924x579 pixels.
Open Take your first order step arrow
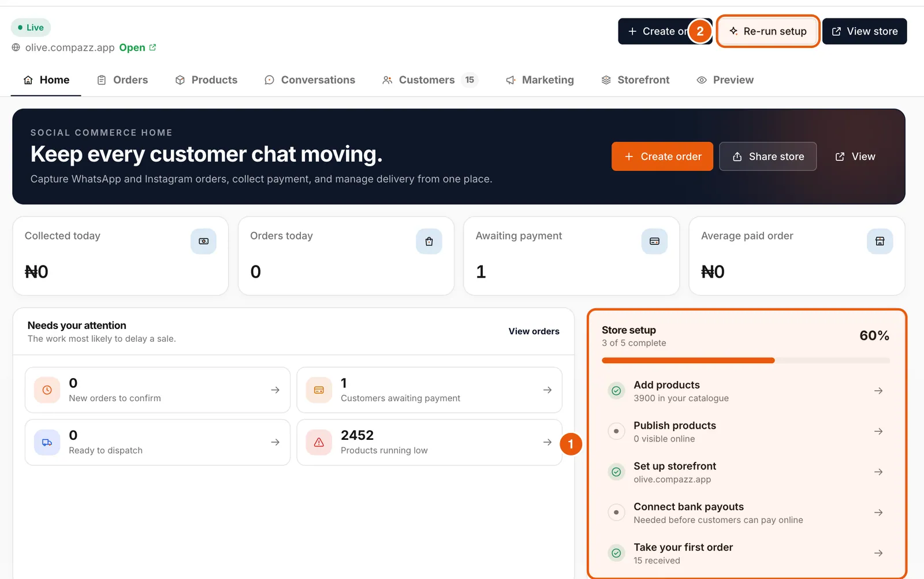[x=878, y=553]
